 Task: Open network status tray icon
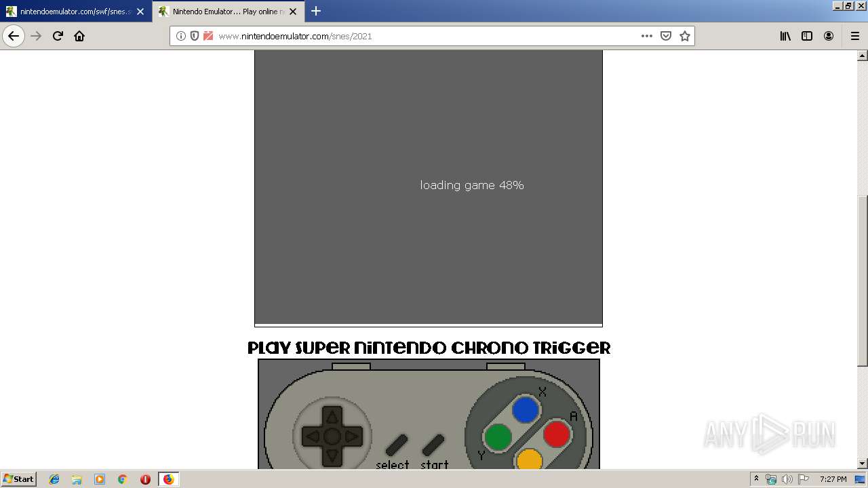tap(771, 479)
